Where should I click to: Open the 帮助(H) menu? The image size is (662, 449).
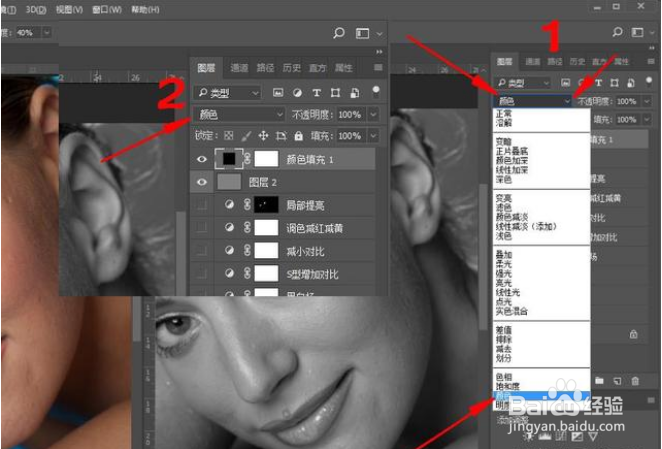(x=145, y=9)
